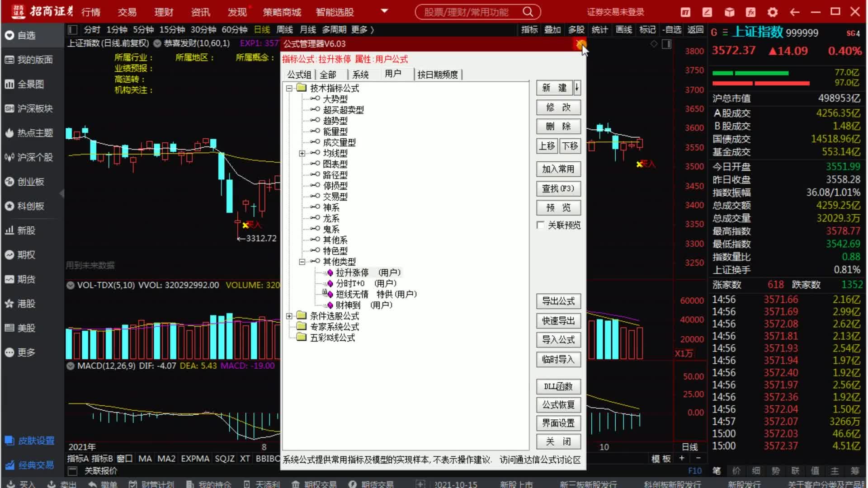Click the 叠加 overlay tool icon
Viewport: 868px width, 488px height.
(552, 30)
